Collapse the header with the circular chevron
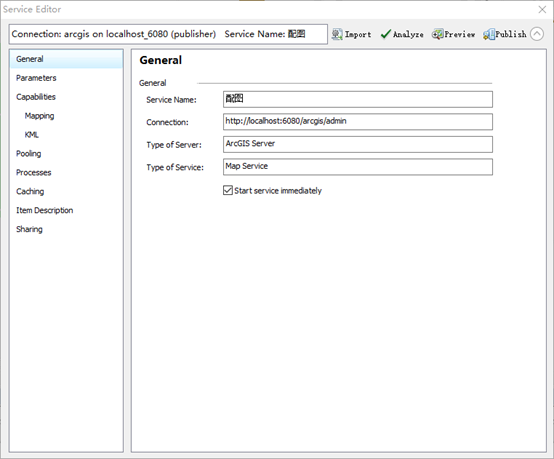The width and height of the screenshot is (554, 459). coord(537,34)
